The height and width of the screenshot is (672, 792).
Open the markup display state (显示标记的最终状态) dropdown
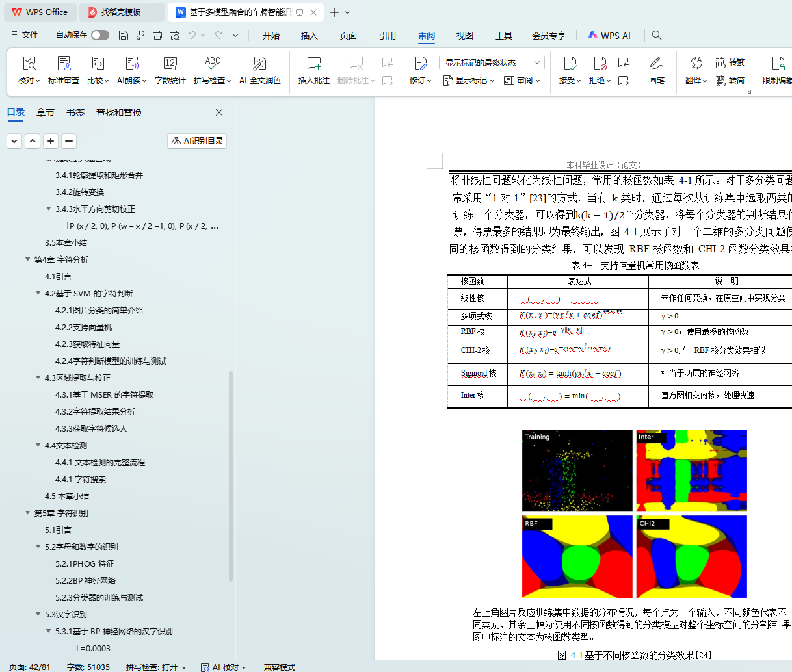(x=492, y=62)
